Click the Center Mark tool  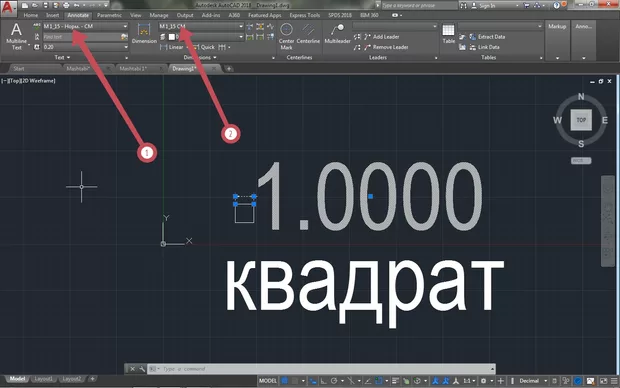[x=286, y=36]
